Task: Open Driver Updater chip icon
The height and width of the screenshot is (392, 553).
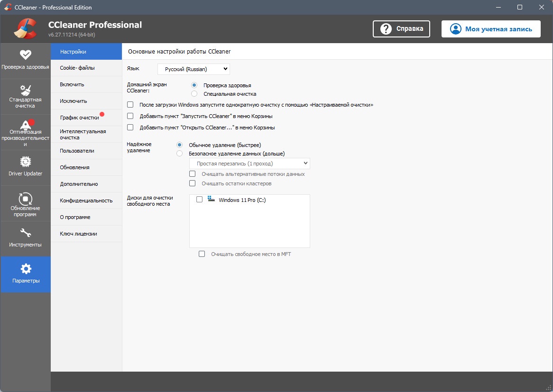Action: point(26,162)
